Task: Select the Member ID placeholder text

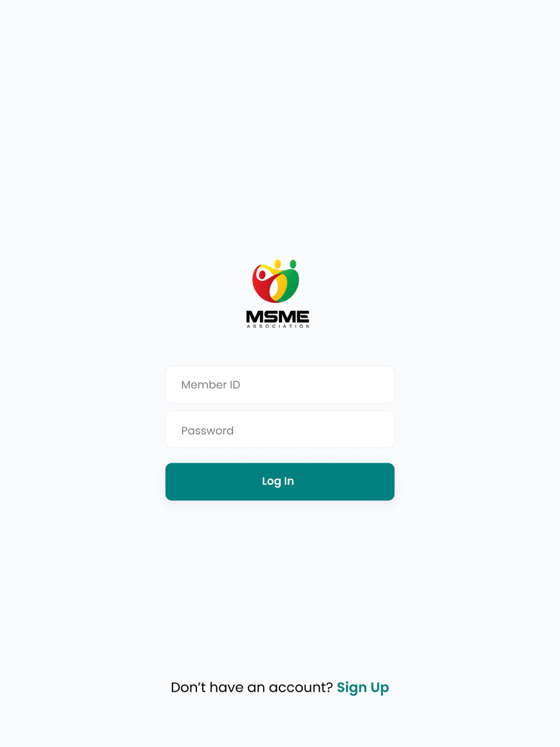Action: [x=211, y=385]
